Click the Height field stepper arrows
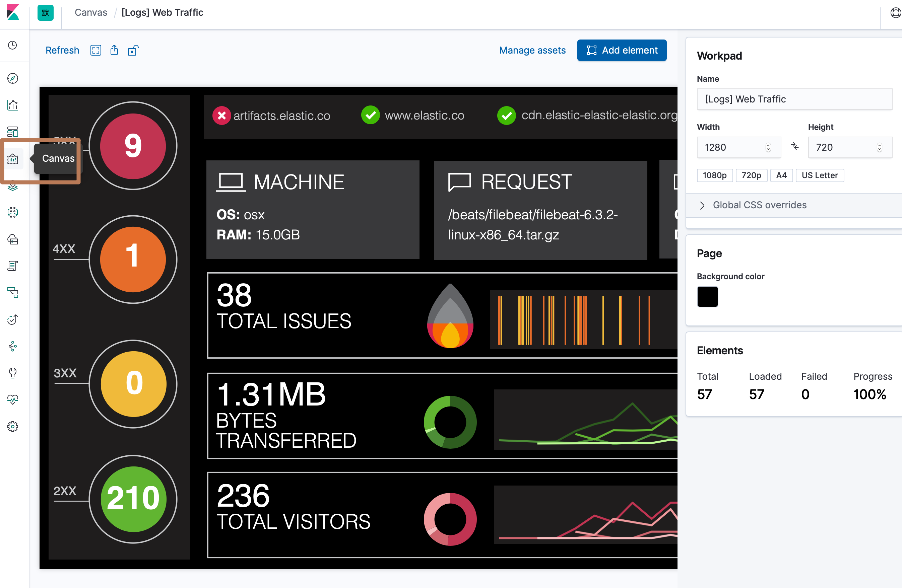The image size is (902, 588). pos(879,147)
